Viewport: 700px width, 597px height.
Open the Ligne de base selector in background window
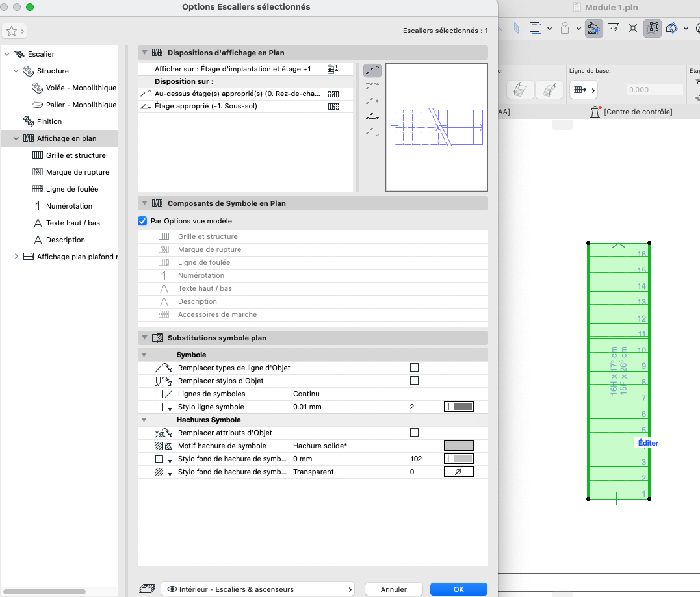584,90
